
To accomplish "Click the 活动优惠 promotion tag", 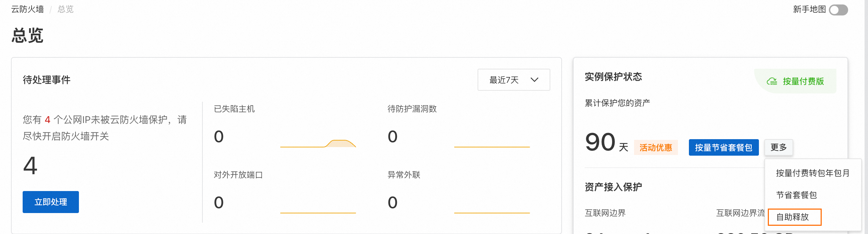I will (656, 148).
